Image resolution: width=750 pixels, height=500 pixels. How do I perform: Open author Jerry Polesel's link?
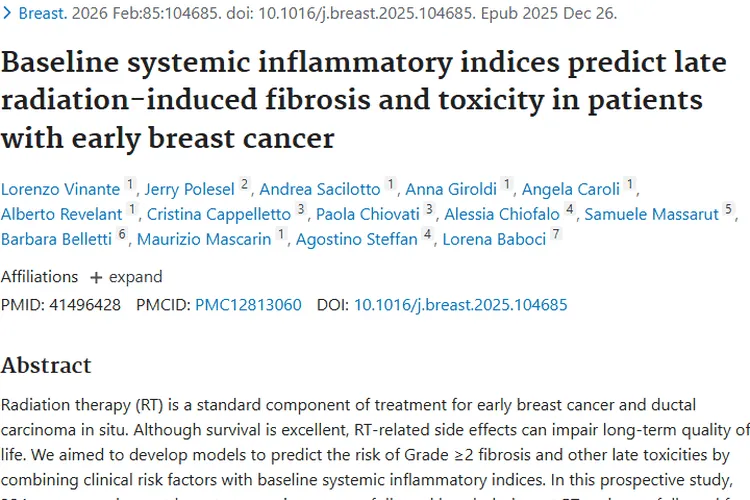[x=190, y=187]
